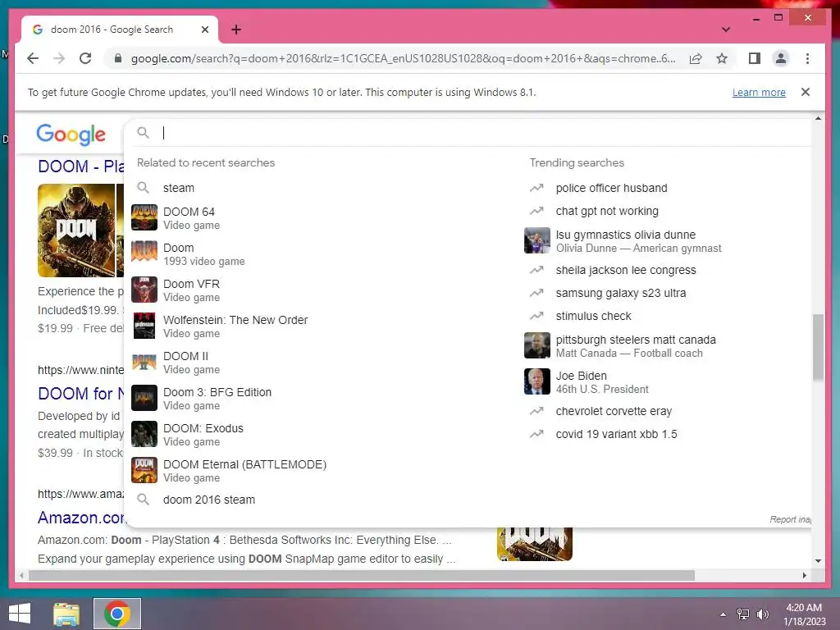Expand the tab search dropdown arrow
Image resolution: width=840 pixels, height=630 pixels.
click(x=726, y=30)
